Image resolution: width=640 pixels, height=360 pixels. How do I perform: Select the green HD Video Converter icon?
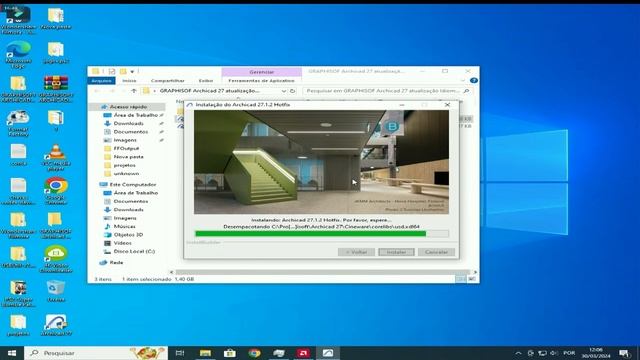click(56, 259)
